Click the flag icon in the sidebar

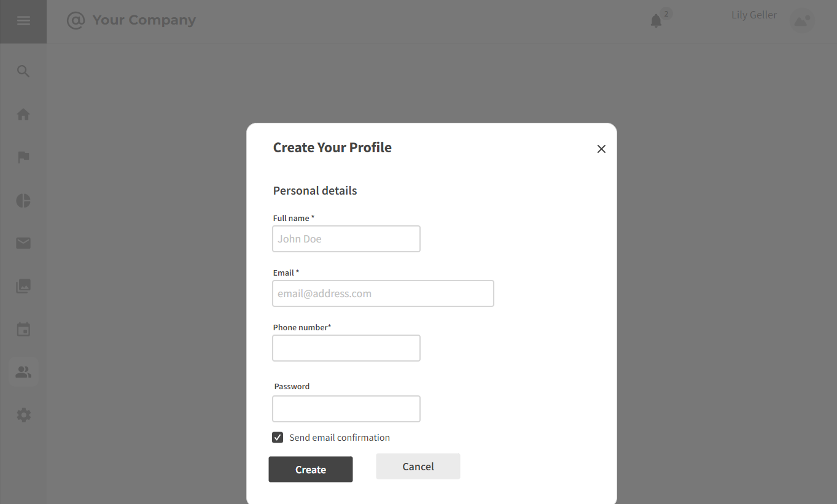click(x=23, y=157)
